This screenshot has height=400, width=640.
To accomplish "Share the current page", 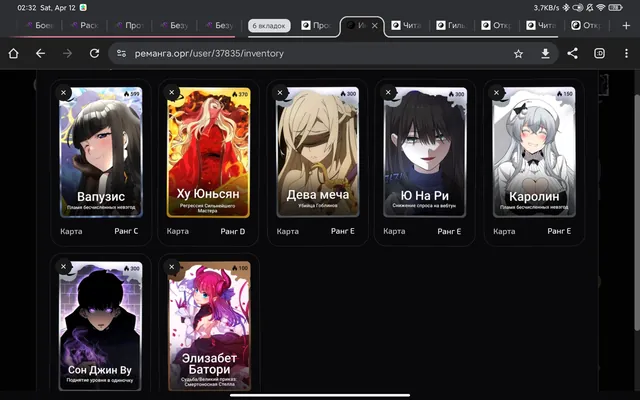I will pos(572,53).
